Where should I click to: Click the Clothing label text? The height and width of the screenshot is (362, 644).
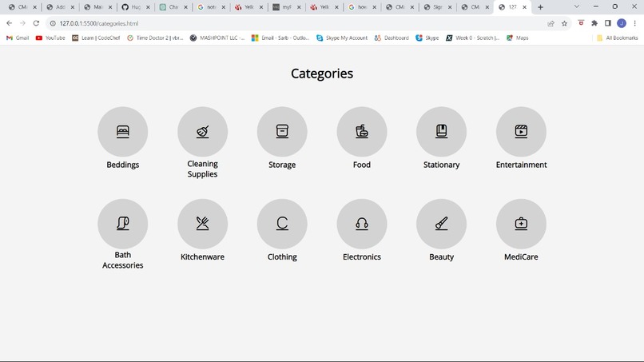point(282,257)
